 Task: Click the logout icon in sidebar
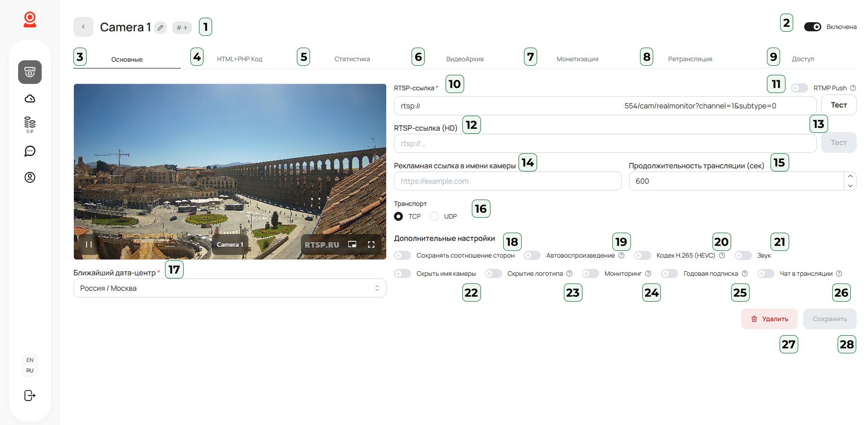coord(30,396)
